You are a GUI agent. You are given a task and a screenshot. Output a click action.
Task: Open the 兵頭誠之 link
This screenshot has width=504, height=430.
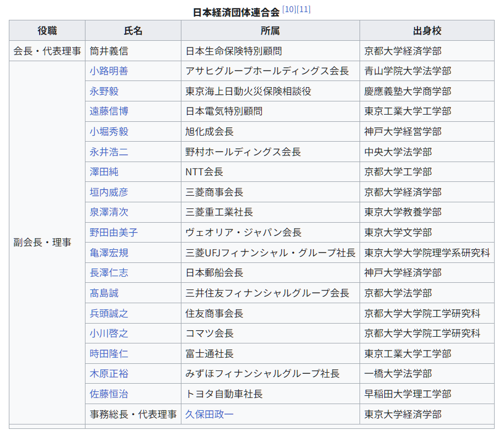(109, 314)
